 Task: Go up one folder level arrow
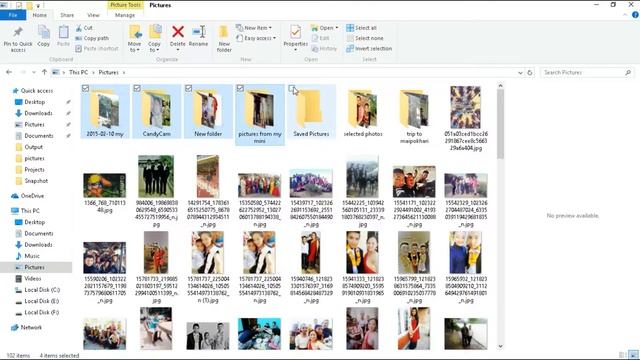click(x=44, y=72)
